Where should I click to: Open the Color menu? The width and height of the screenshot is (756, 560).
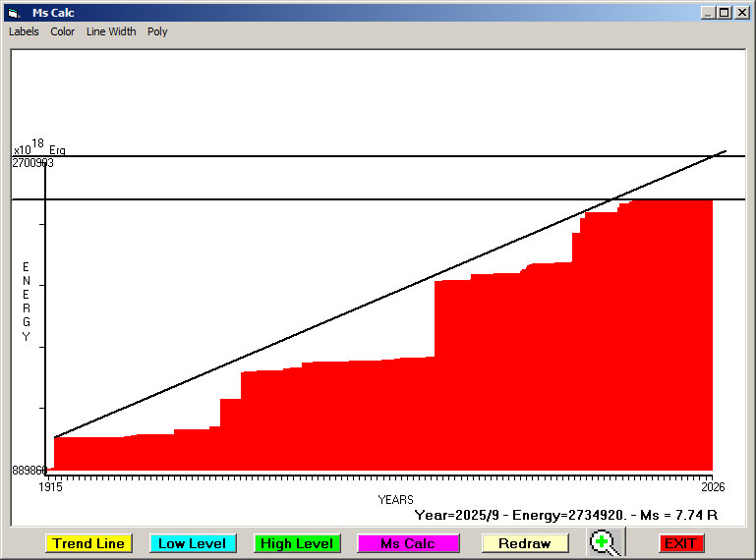point(63,31)
